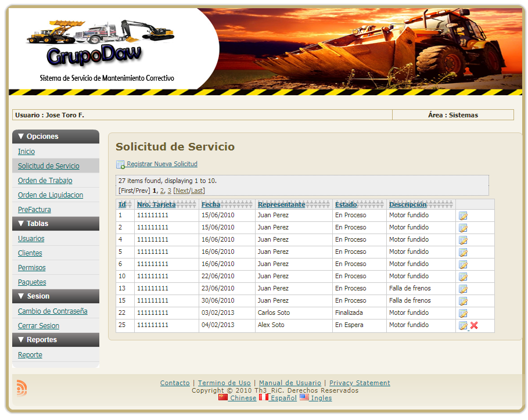
Task: Sort the table by Representante
Action: (x=282, y=204)
